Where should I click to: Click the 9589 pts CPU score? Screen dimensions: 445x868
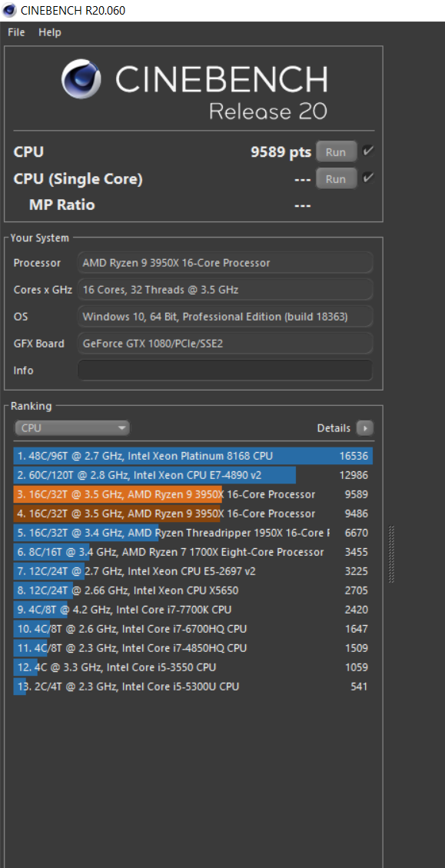(281, 152)
